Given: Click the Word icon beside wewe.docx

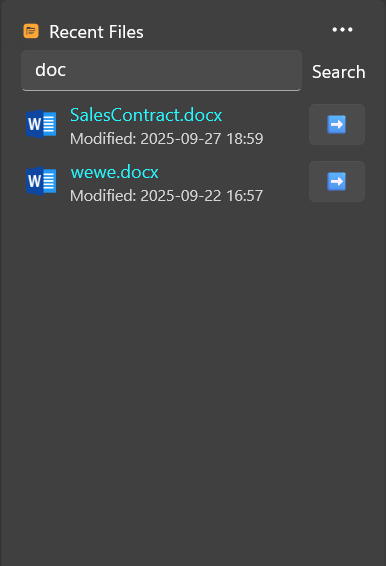Looking at the screenshot, I should click(41, 181).
